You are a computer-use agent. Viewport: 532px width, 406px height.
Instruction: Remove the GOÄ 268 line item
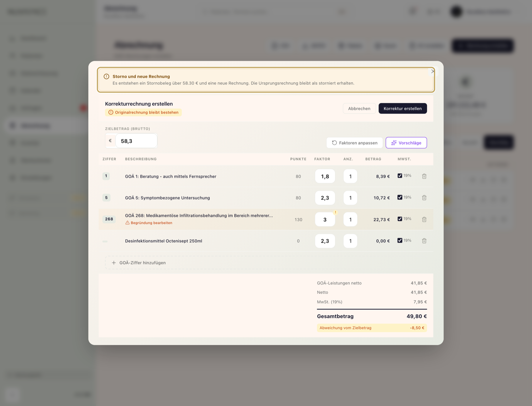pyautogui.click(x=424, y=219)
